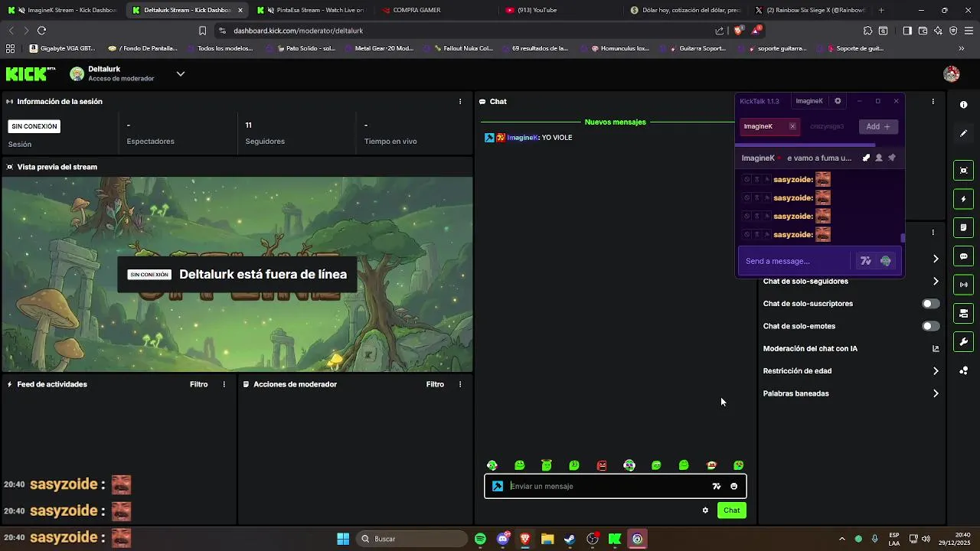Open Discord from the taskbar
The image size is (980, 551).
coord(503,539)
